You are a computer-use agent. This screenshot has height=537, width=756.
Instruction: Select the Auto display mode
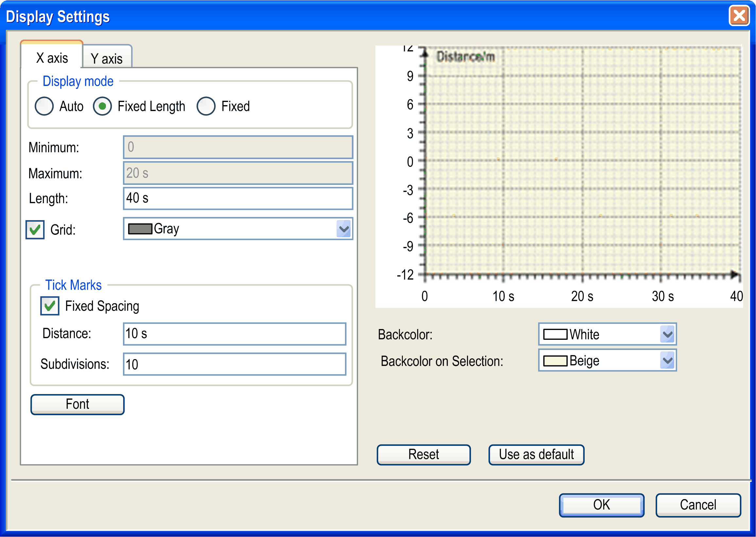(44, 106)
